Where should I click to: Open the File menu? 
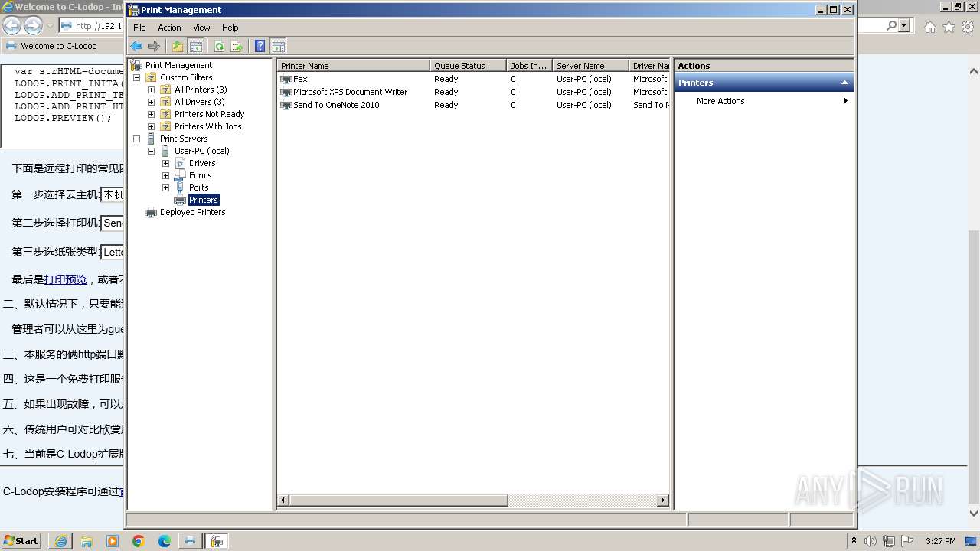click(139, 28)
